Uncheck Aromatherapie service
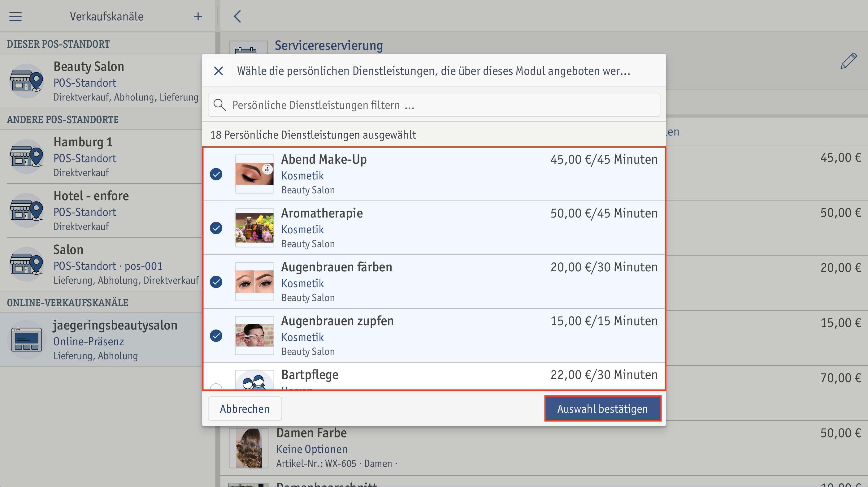The image size is (868, 487). coord(216,228)
